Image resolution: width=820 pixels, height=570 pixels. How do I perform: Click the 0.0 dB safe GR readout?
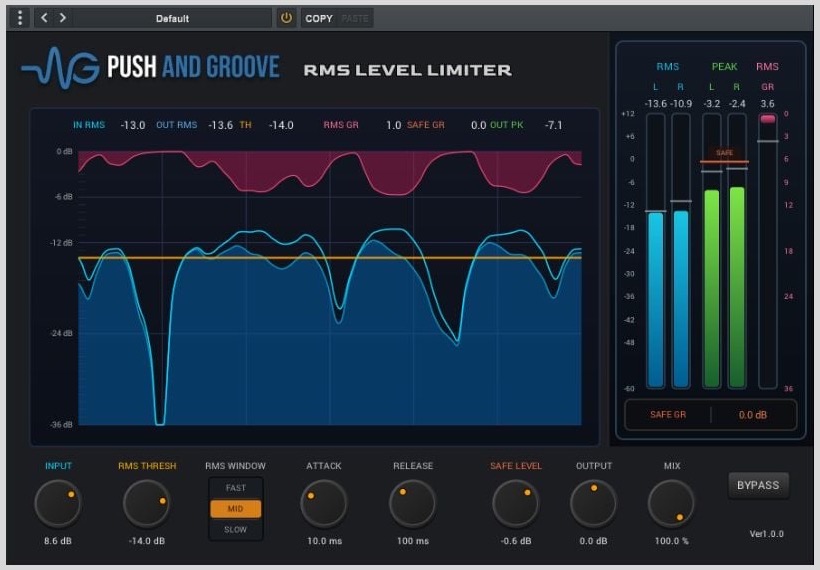pyautogui.click(x=753, y=415)
